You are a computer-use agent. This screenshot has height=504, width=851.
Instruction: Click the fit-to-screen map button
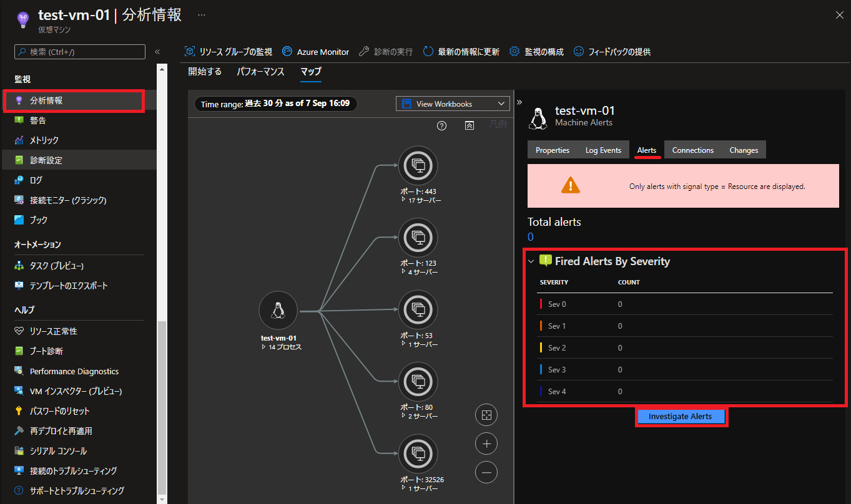click(486, 415)
